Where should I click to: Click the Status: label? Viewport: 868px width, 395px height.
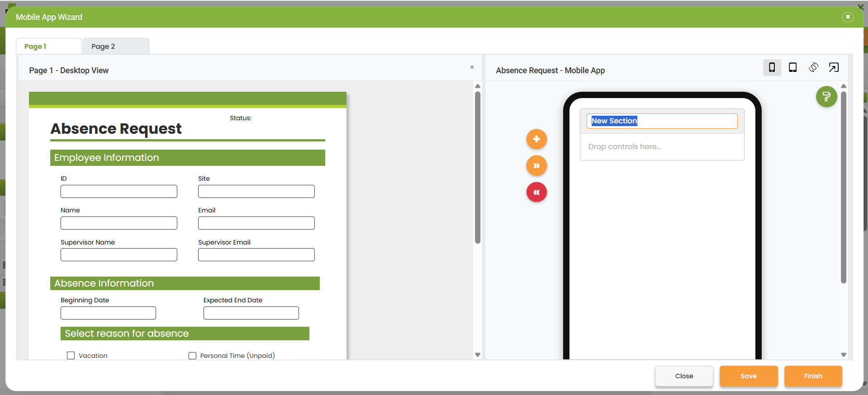[x=241, y=118]
